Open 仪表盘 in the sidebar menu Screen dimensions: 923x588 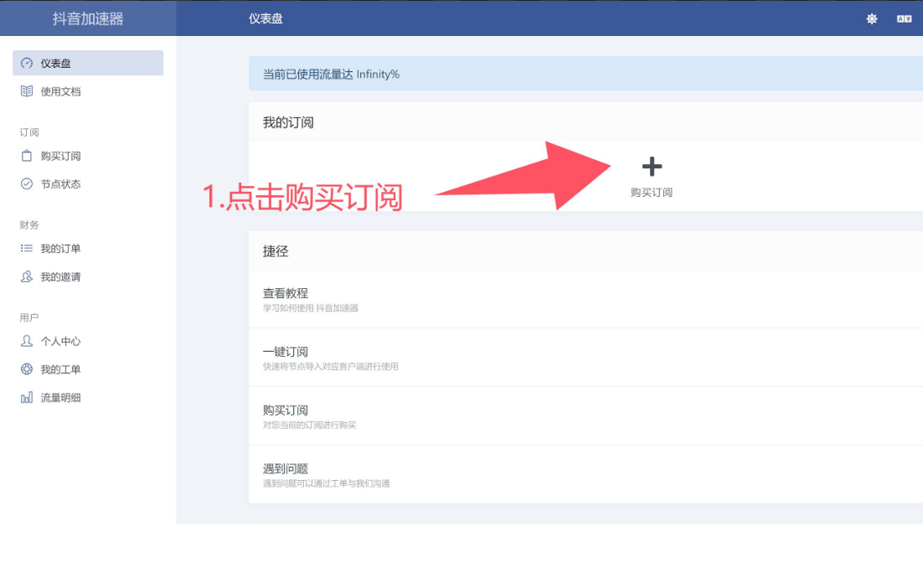point(88,63)
